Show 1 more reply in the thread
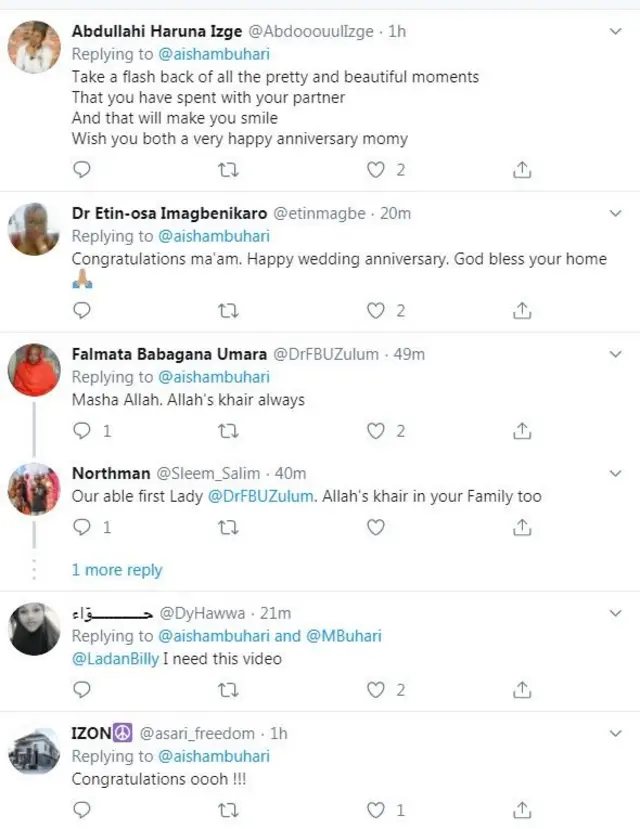The image size is (640, 829). click(117, 569)
